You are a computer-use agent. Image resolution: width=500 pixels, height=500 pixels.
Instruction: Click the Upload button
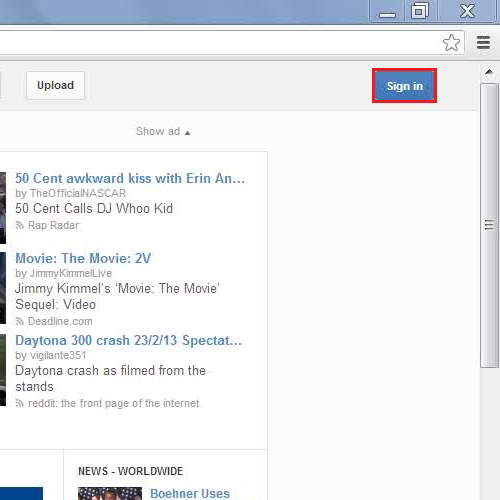click(56, 85)
